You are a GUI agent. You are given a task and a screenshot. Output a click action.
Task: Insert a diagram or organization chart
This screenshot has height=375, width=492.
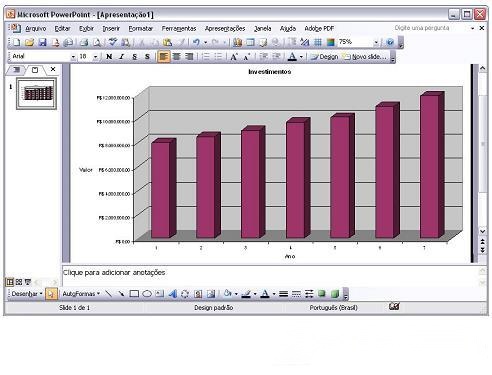(185, 294)
